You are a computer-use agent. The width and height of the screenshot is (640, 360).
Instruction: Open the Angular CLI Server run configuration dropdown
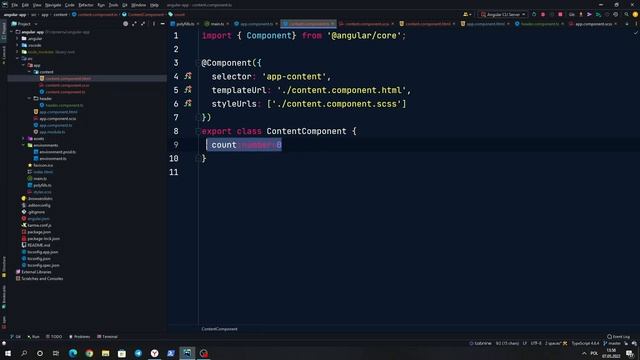pos(503,14)
